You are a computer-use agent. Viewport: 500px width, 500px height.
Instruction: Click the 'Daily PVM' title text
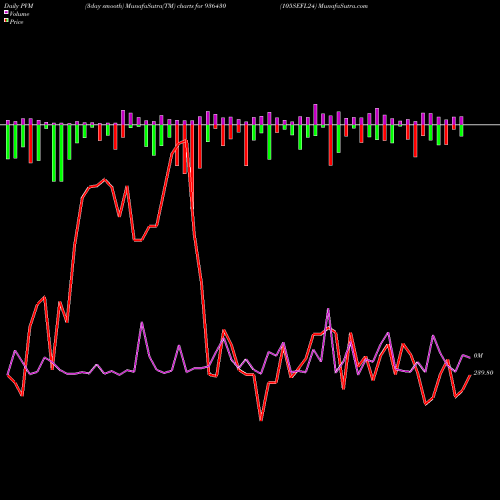(19, 6)
